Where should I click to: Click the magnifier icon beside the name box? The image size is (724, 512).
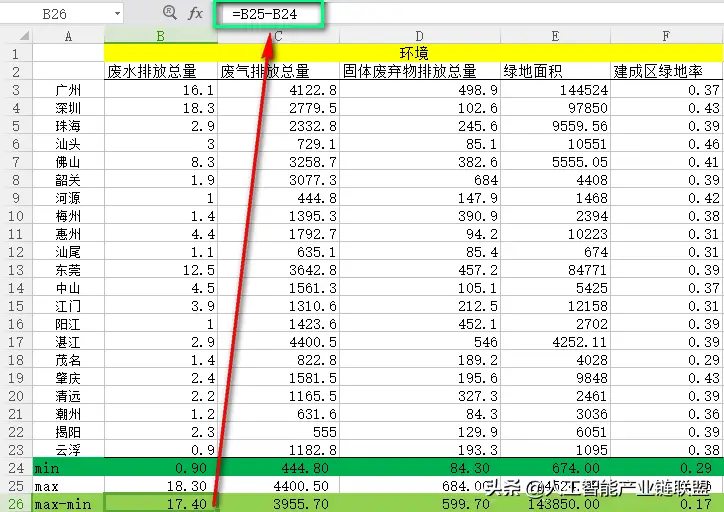pyautogui.click(x=169, y=14)
